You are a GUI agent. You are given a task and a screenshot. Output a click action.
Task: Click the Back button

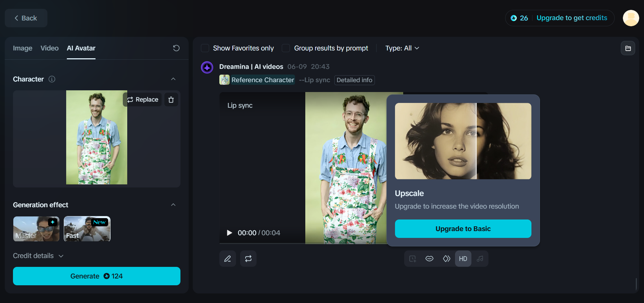[x=26, y=18]
